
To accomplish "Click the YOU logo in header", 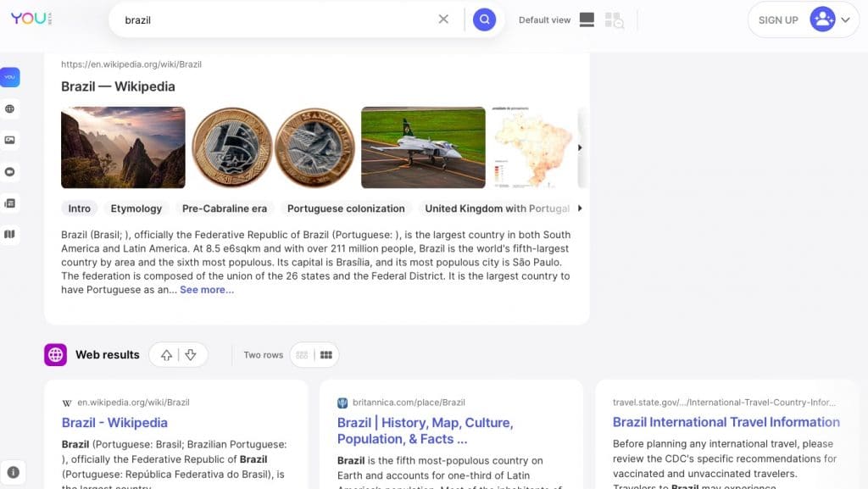I will pyautogui.click(x=31, y=19).
